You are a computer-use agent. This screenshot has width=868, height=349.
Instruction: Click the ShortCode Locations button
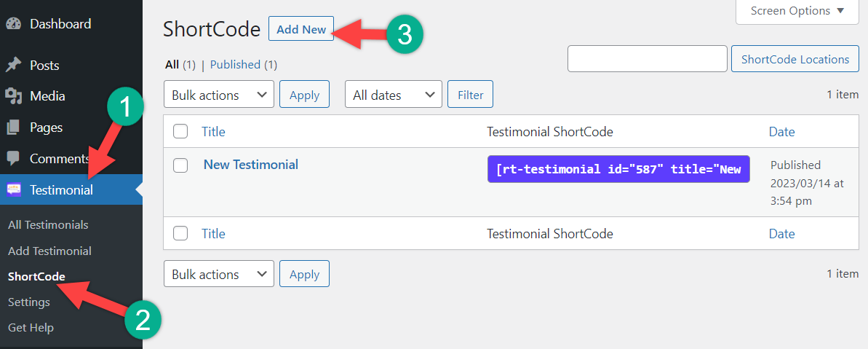coord(795,60)
